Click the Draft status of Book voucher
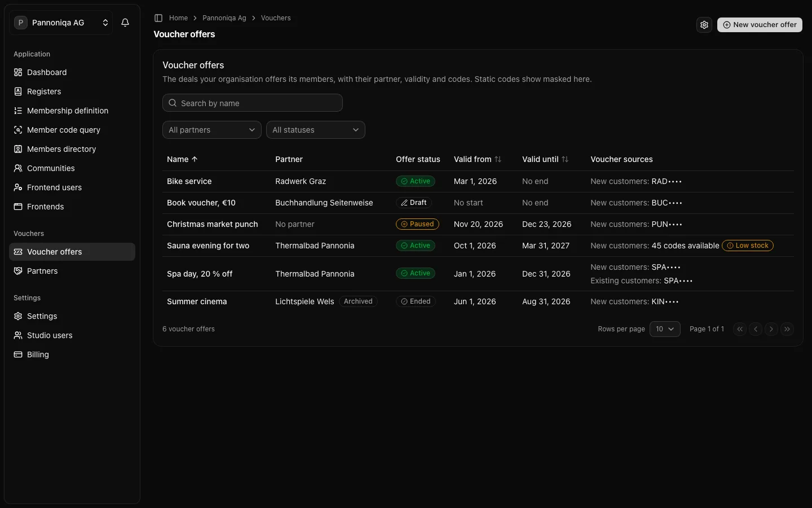The width and height of the screenshot is (812, 508). tap(414, 203)
